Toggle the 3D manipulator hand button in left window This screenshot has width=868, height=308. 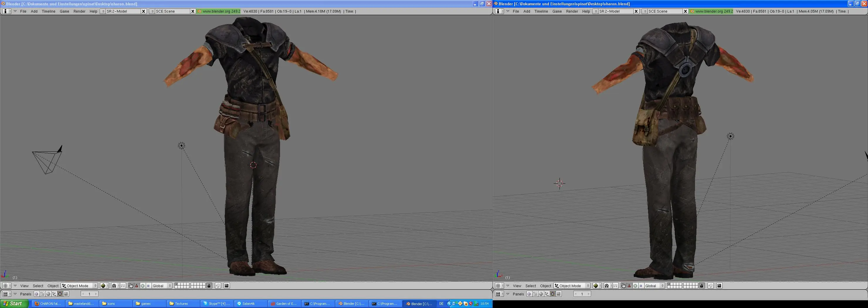pyautogui.click(x=131, y=286)
